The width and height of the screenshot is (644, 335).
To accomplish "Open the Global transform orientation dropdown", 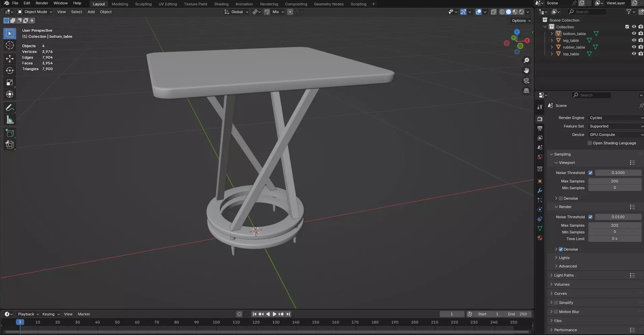I will (236, 12).
